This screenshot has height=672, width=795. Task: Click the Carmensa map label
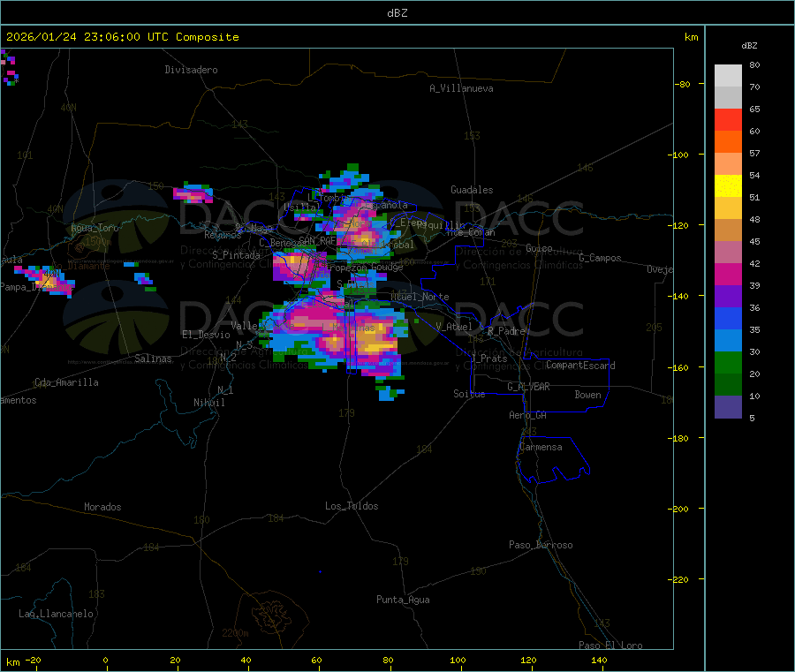point(541,447)
